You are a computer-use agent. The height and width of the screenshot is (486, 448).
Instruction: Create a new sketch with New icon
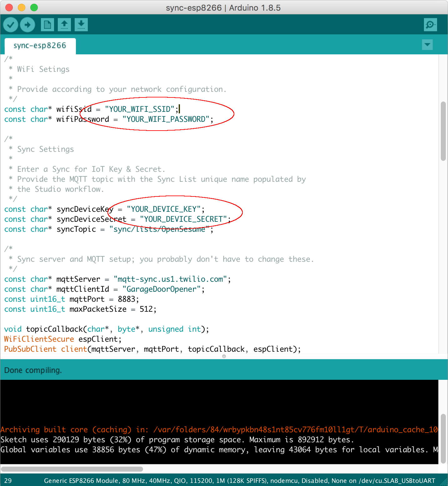point(47,25)
